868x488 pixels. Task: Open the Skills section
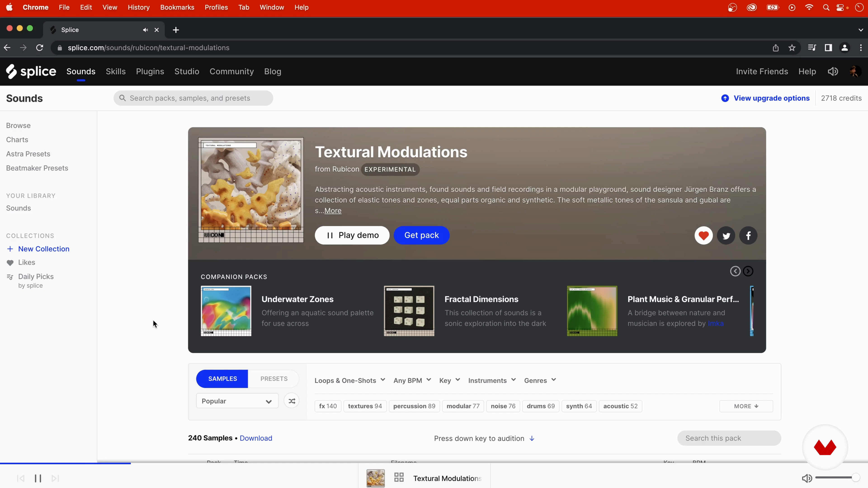coord(116,71)
